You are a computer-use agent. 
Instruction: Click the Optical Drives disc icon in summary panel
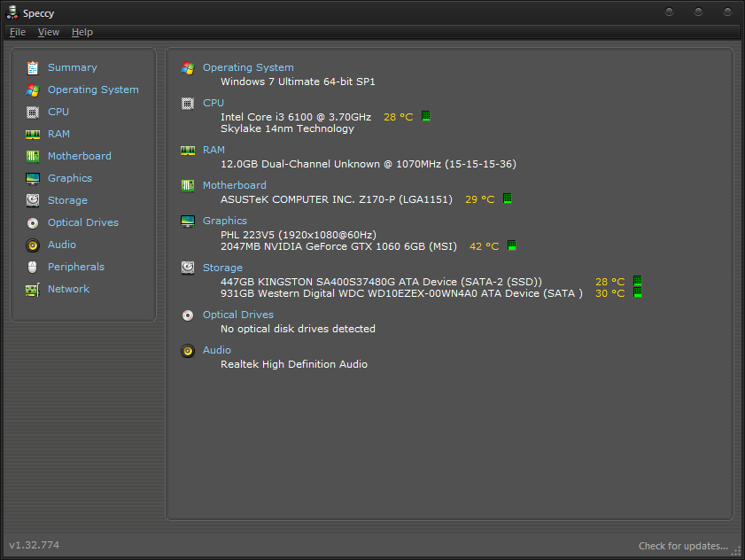click(x=188, y=315)
